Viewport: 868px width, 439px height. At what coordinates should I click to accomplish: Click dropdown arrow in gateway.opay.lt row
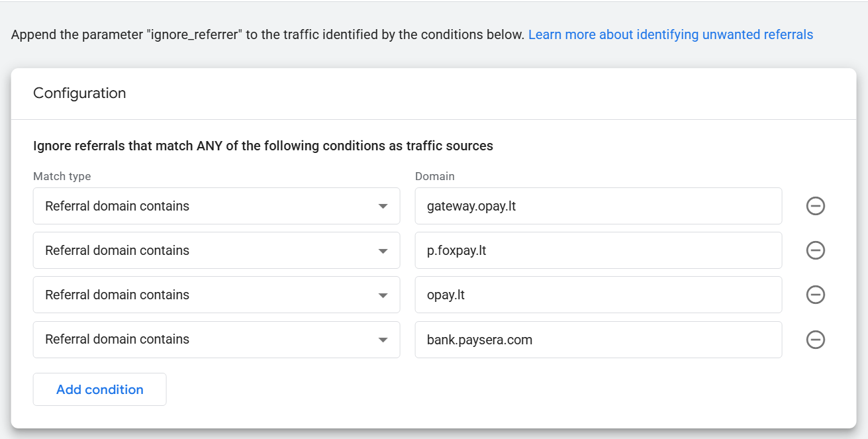[383, 207]
